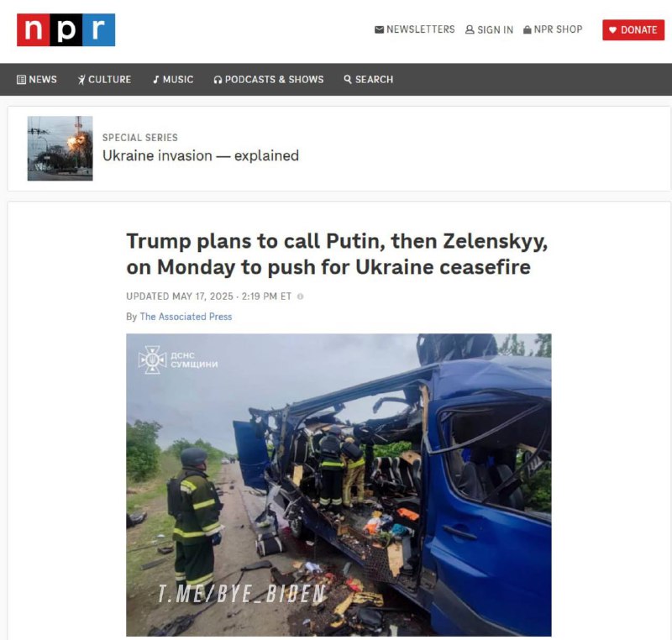Viewport: 672px width, 640px height.
Task: Open the Culture menu
Action: tap(104, 80)
